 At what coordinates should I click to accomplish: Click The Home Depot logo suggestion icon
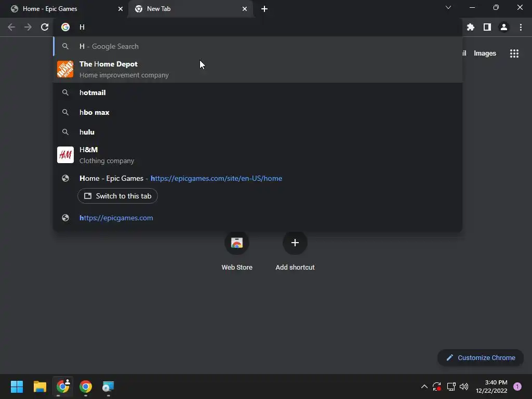[65, 69]
